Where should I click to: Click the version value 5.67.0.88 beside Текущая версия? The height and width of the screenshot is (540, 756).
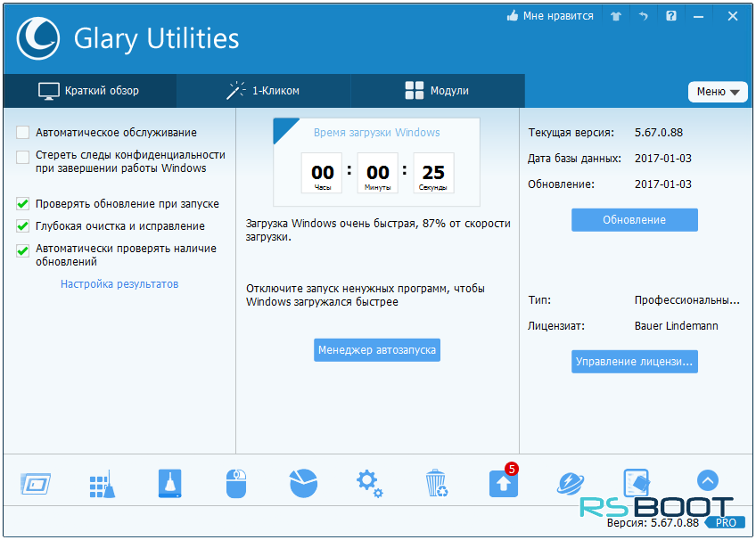coord(659,133)
